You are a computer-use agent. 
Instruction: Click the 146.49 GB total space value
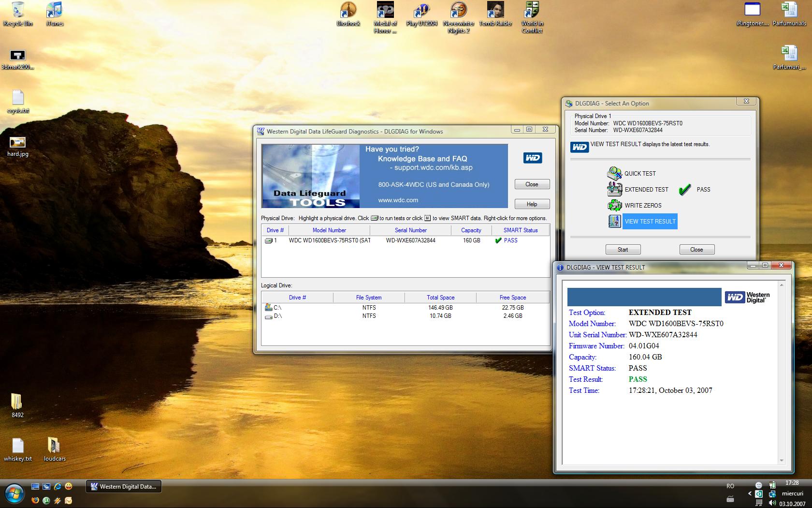pyautogui.click(x=440, y=308)
